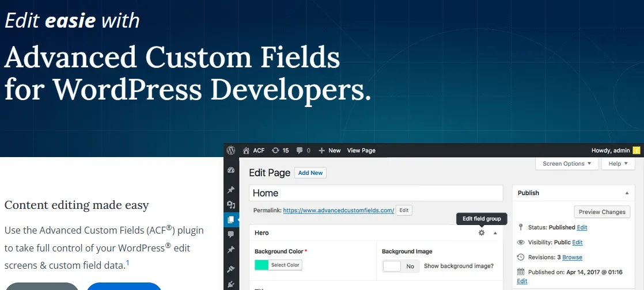The image size is (644, 290).
Task: Open the advancedcustomfields.com permalink
Action: coord(339,210)
